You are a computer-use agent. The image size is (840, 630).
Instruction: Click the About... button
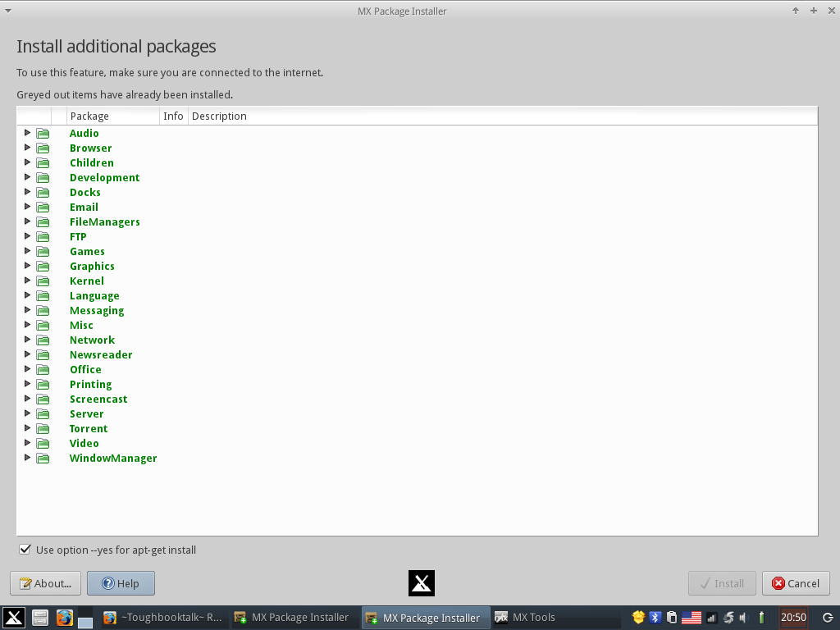pyautogui.click(x=46, y=583)
